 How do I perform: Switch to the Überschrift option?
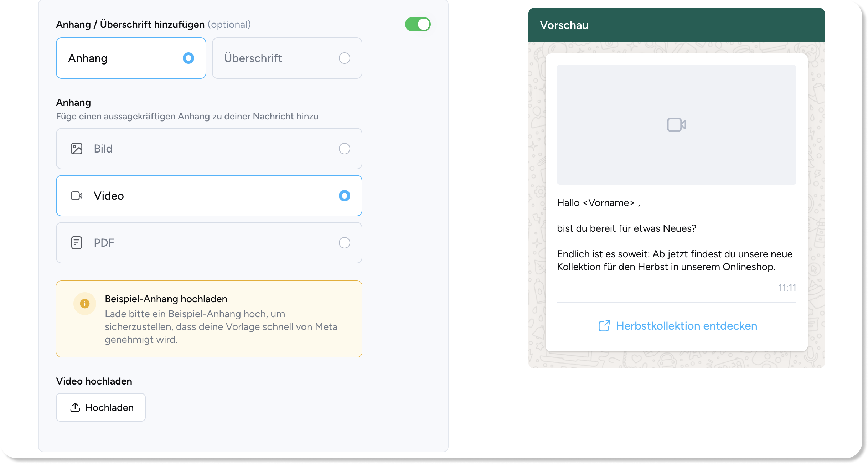coord(287,58)
